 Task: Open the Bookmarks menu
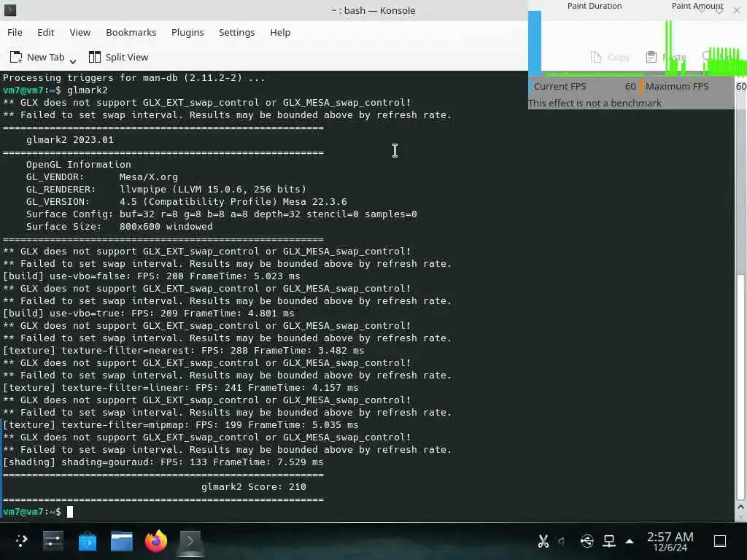[131, 32]
